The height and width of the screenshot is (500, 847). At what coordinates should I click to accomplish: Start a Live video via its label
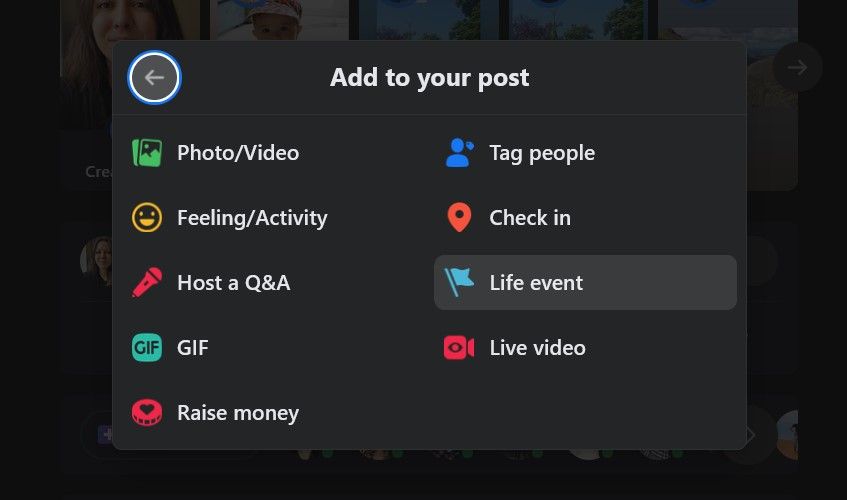pos(537,348)
